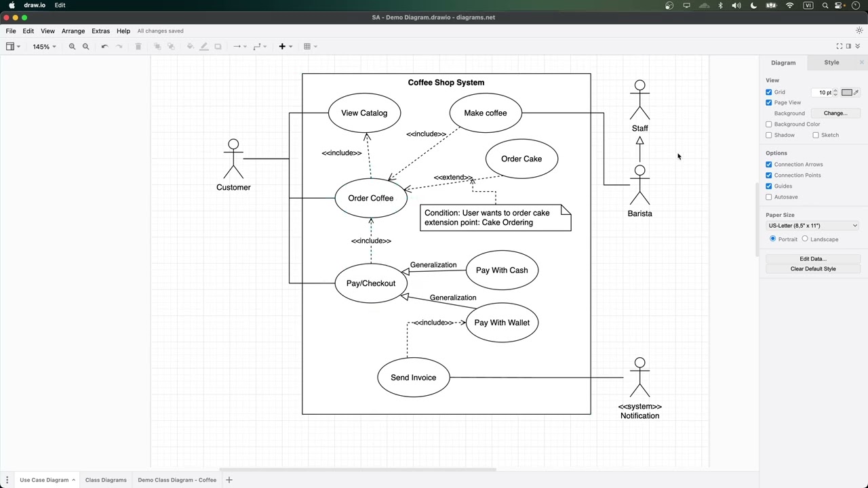Close the format panel with the X
Image resolution: width=868 pixels, height=488 pixels.
tap(862, 62)
